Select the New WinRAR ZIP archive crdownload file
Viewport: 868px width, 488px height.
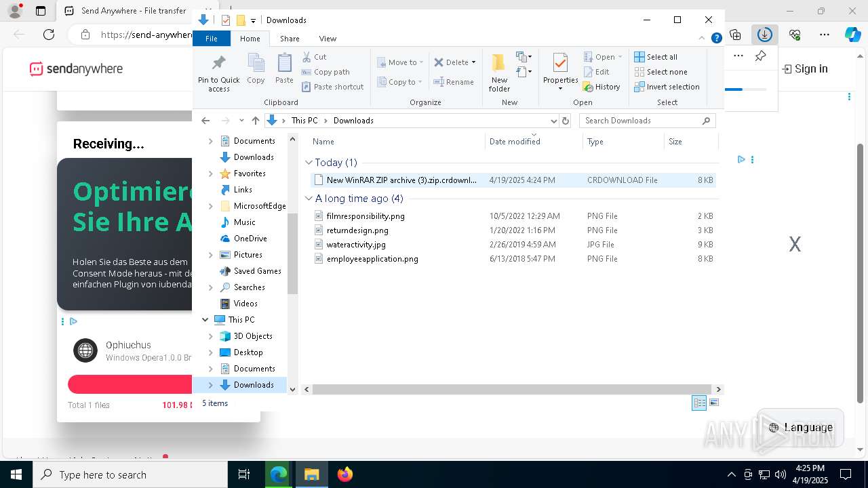point(513,180)
